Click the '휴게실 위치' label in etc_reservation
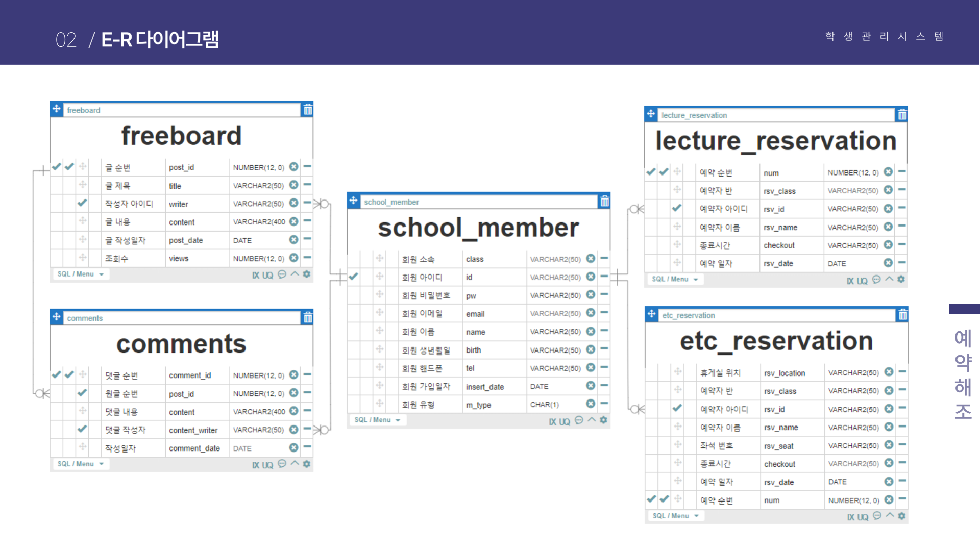Screen dimensions: 980x551 (720, 373)
